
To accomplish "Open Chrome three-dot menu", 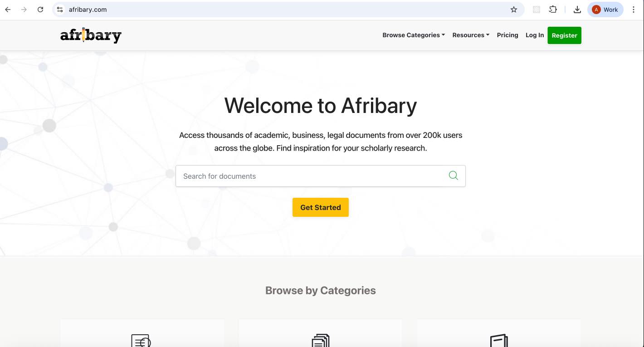I will [x=634, y=10].
